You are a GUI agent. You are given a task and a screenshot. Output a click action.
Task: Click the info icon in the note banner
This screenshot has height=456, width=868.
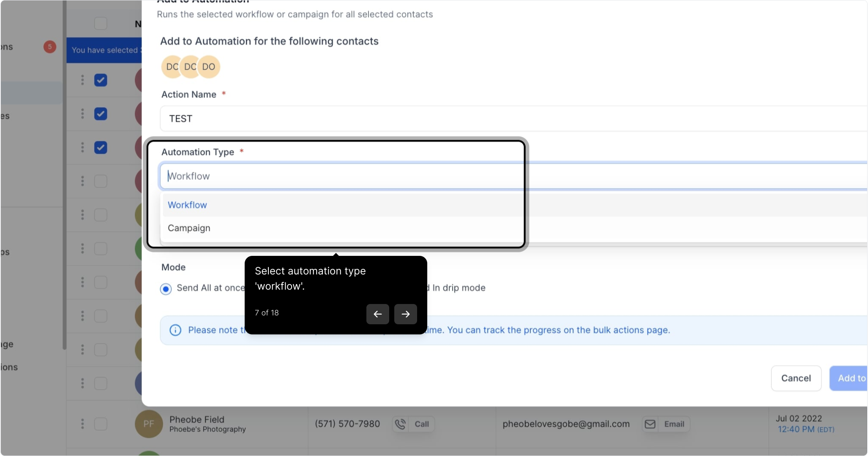pos(175,330)
